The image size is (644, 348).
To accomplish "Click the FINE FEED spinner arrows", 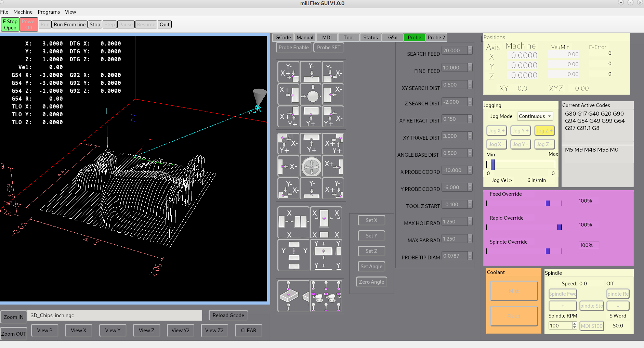I will (470, 67).
